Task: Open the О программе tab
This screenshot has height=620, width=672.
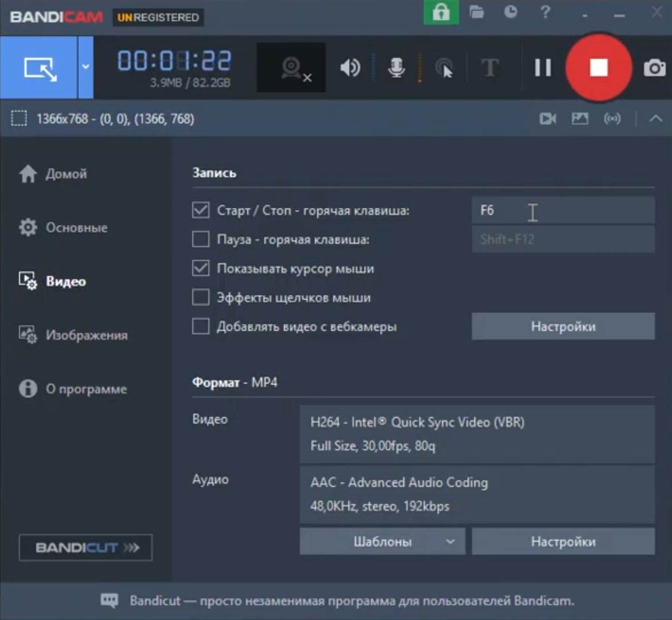Action: click(73, 389)
